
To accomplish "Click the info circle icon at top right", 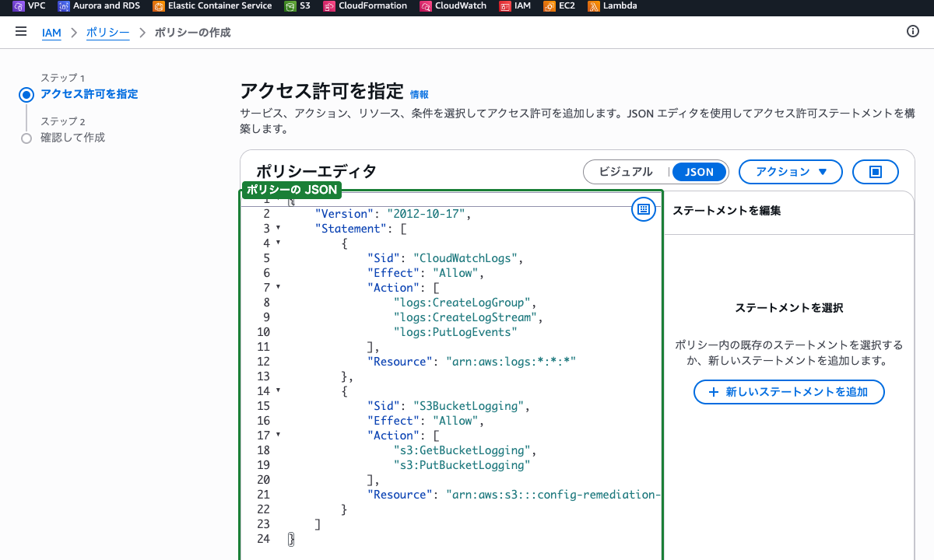I will tap(913, 32).
